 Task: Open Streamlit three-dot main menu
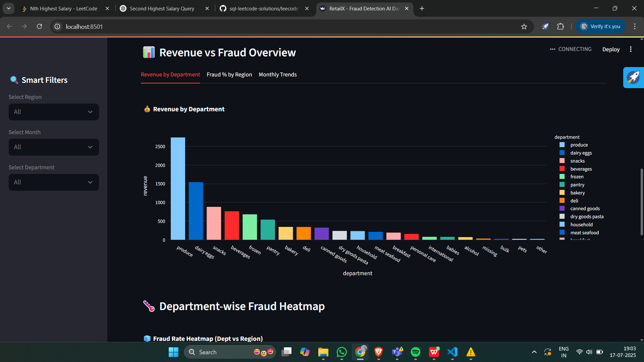(x=631, y=49)
